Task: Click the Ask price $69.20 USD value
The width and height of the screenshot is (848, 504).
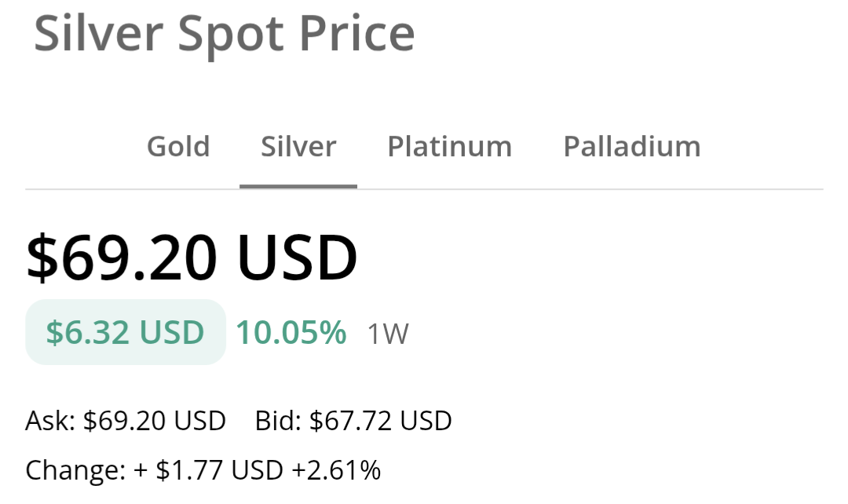Action: point(155,421)
